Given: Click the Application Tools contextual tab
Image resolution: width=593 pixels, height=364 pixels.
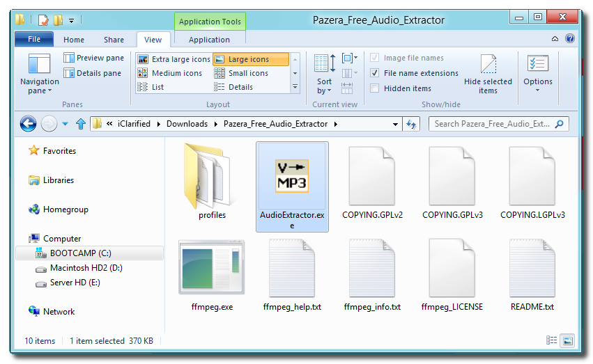Looking at the screenshot, I should (210, 22).
